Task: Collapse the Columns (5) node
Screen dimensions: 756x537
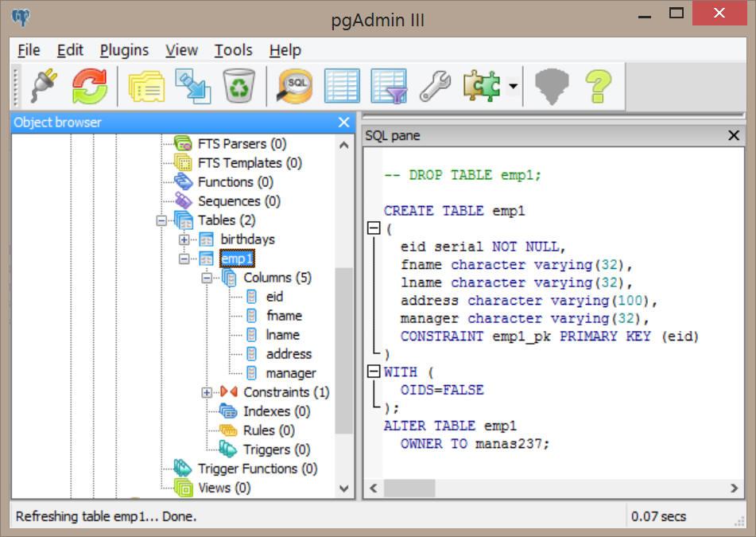Action: (207, 278)
